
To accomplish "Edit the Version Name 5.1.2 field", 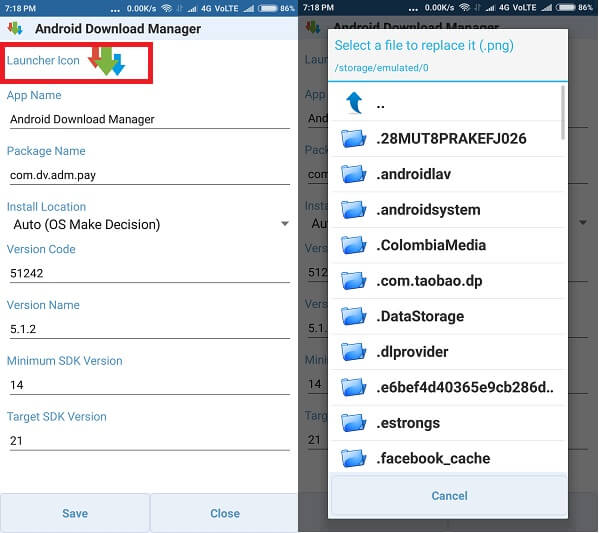I will pyautogui.click(x=150, y=329).
